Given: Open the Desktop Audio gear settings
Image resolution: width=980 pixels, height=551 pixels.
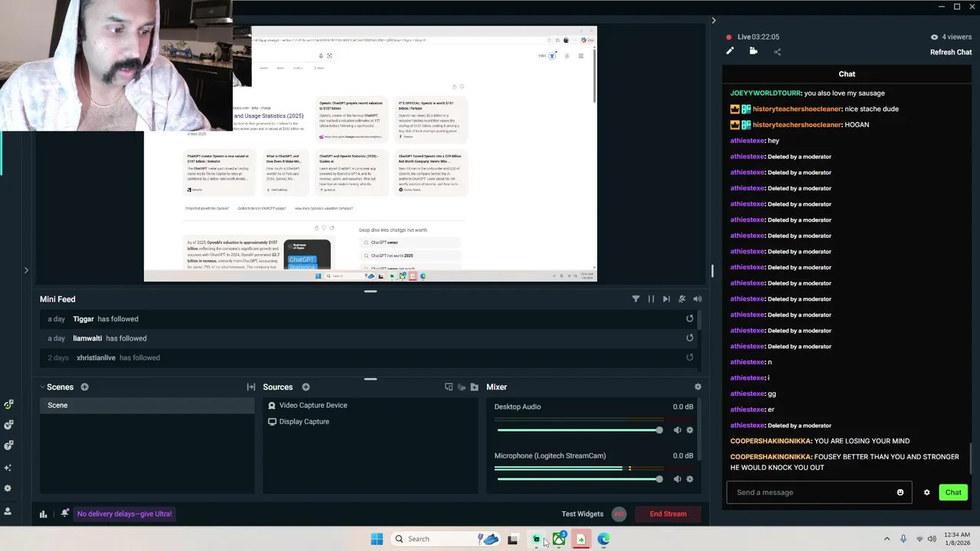Looking at the screenshot, I should pos(690,430).
